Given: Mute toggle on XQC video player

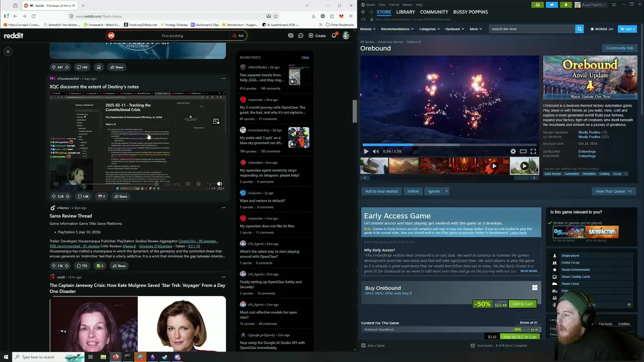Looking at the screenshot, I should click(219, 184).
